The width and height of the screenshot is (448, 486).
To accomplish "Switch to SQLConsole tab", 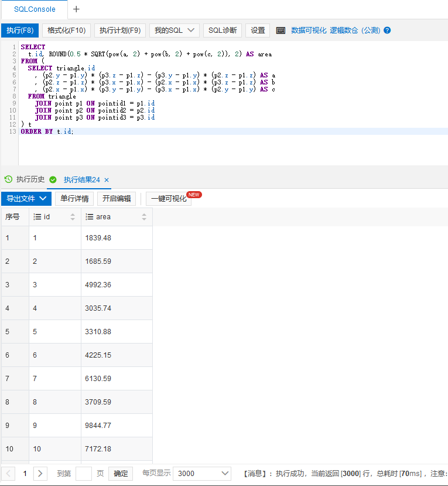I will pos(35,9).
